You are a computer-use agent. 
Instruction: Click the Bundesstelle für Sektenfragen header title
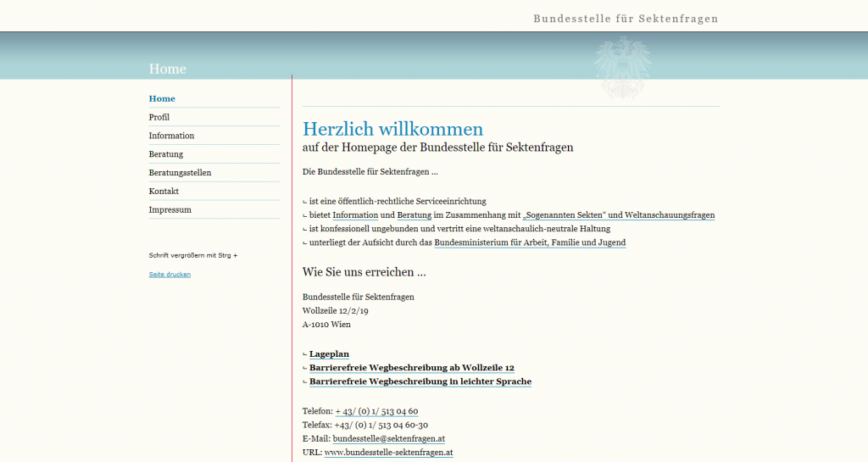tap(626, 19)
